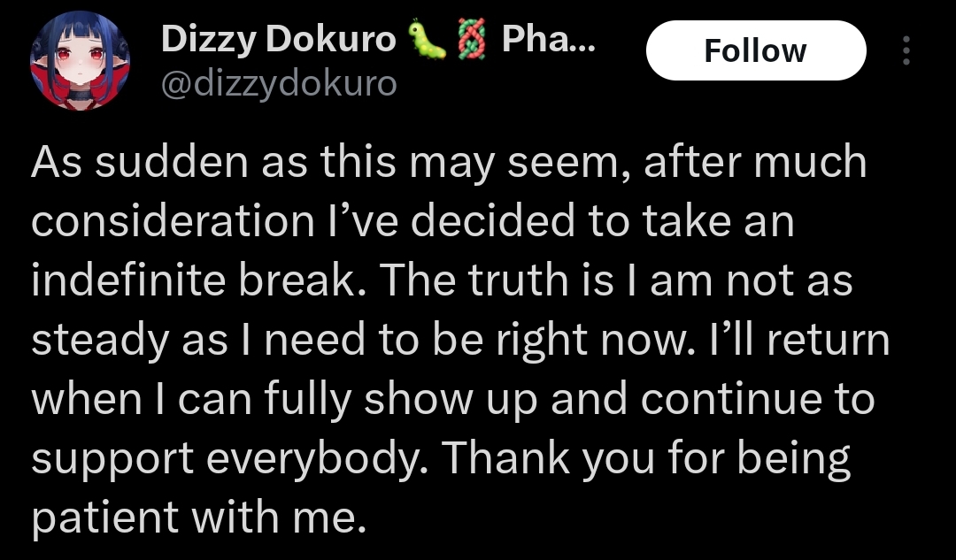Click the caterpillar emoji in display name
Viewport: 956px width, 560px height.
(426, 40)
